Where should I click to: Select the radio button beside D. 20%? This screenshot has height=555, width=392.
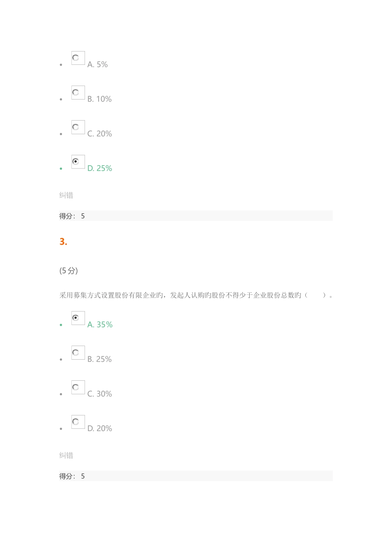(76, 422)
